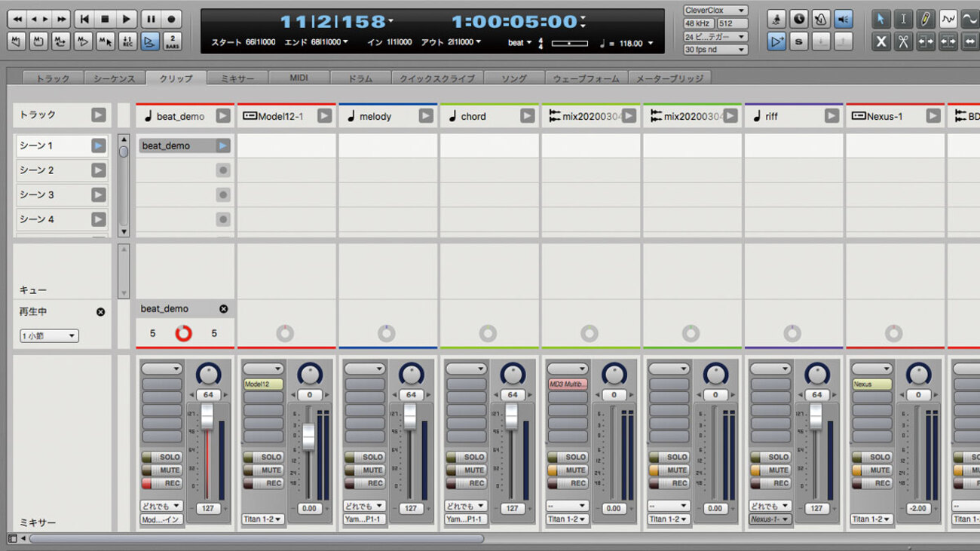Image resolution: width=980 pixels, height=551 pixels.
Task: Click the chord track volume fader
Action: pos(512,416)
